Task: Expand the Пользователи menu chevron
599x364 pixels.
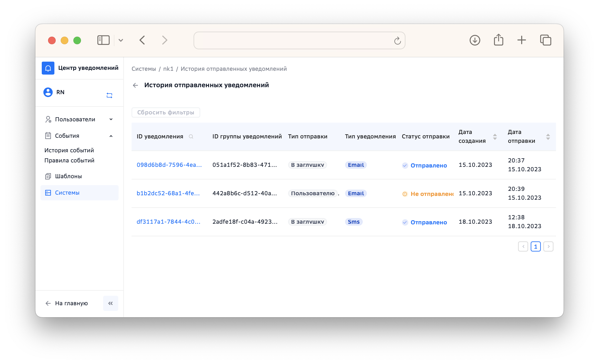Action: 111,119
